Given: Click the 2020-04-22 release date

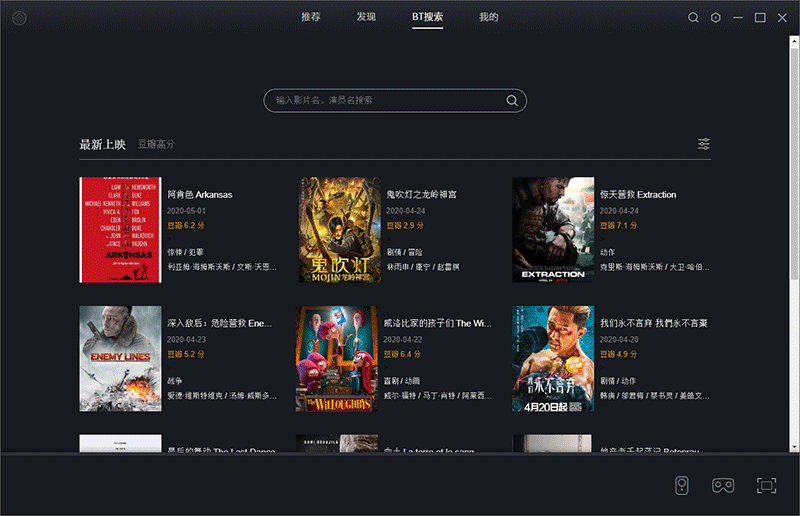Looking at the screenshot, I should tap(403, 339).
